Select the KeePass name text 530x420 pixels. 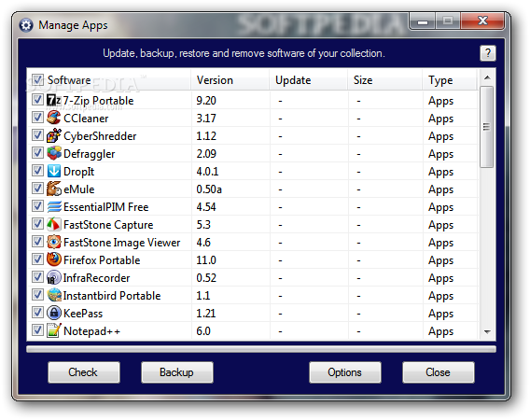coord(83,314)
